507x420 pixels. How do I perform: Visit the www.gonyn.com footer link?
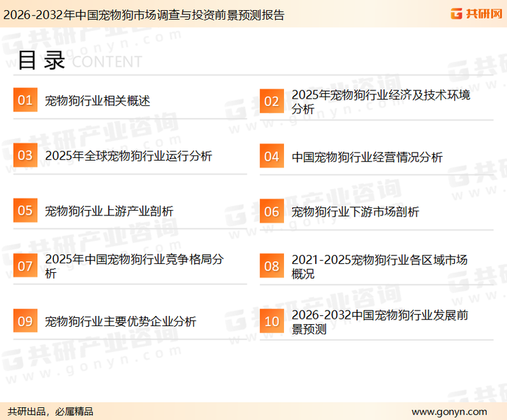(x=449, y=412)
